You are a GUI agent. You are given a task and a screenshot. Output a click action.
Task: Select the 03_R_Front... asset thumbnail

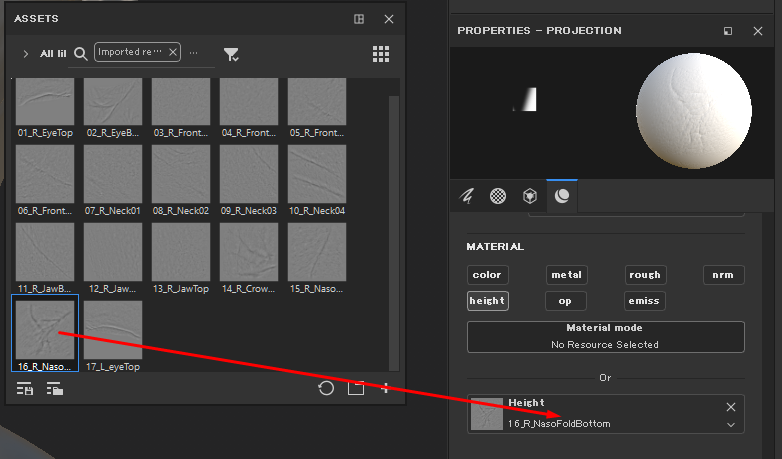click(x=181, y=101)
